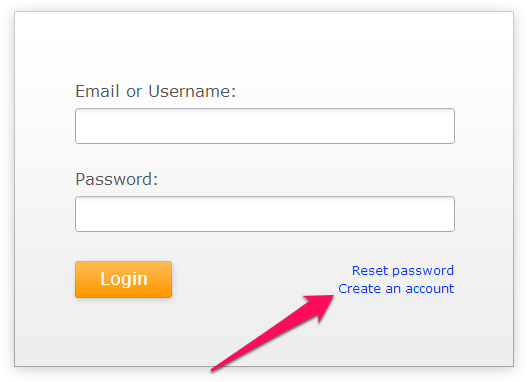Click the word 'Login' on the orange button

coord(124,279)
